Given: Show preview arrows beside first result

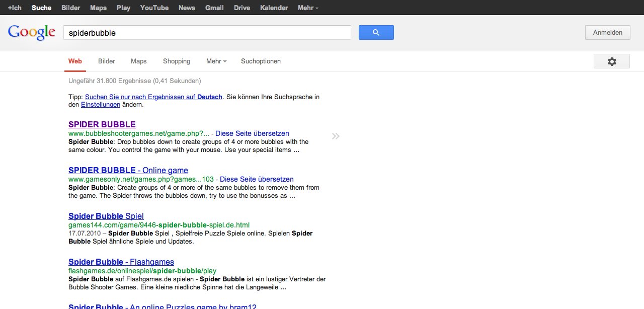Looking at the screenshot, I should pos(336,136).
